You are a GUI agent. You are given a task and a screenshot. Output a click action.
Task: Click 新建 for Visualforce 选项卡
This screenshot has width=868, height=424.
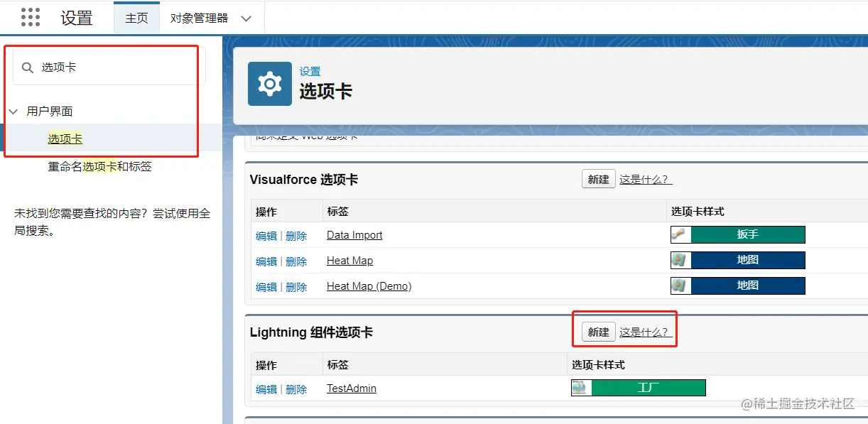tap(598, 179)
